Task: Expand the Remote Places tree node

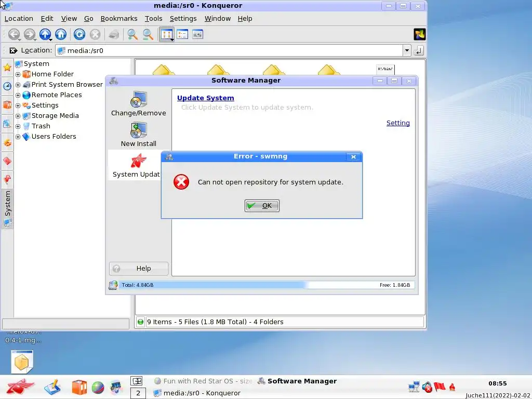Action: pyautogui.click(x=18, y=96)
